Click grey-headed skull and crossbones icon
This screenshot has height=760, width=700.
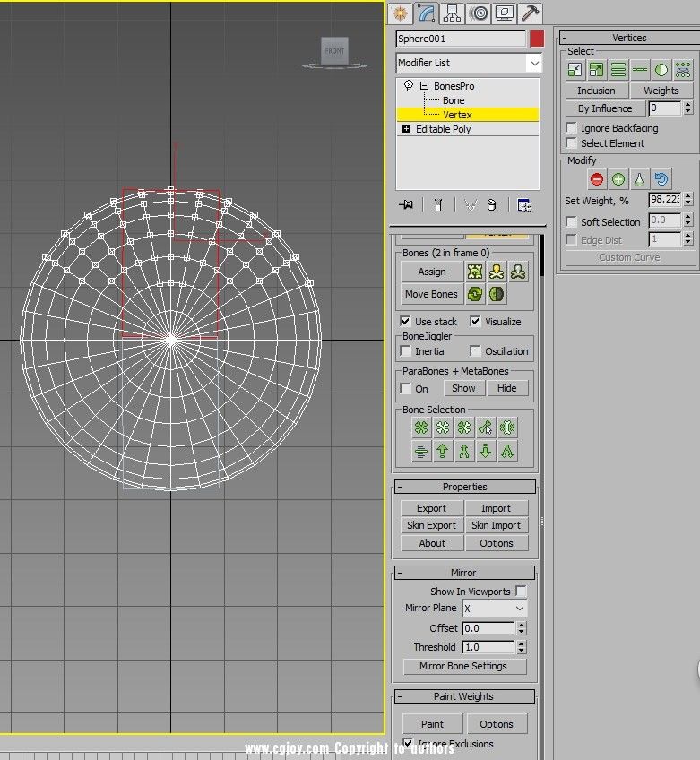click(x=518, y=272)
